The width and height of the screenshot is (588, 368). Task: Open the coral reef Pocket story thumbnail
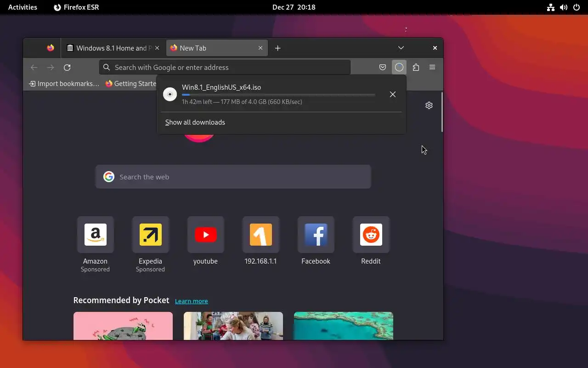pos(344,326)
